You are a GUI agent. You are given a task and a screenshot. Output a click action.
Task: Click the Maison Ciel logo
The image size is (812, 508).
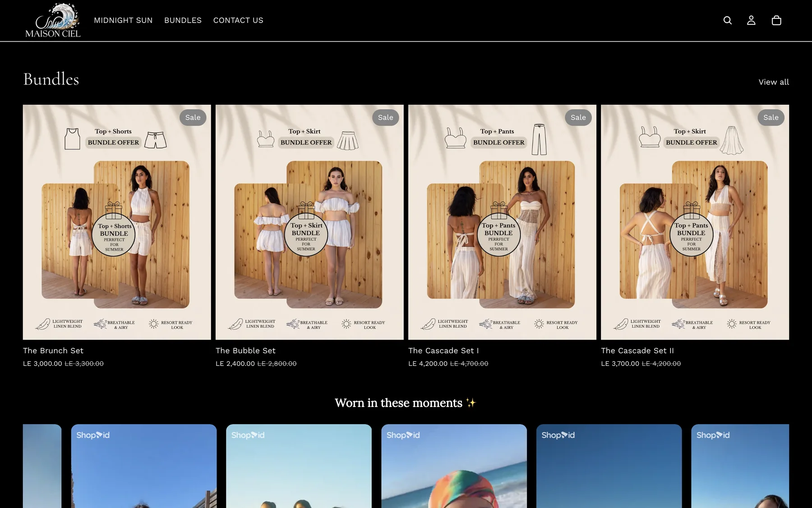coord(53,20)
